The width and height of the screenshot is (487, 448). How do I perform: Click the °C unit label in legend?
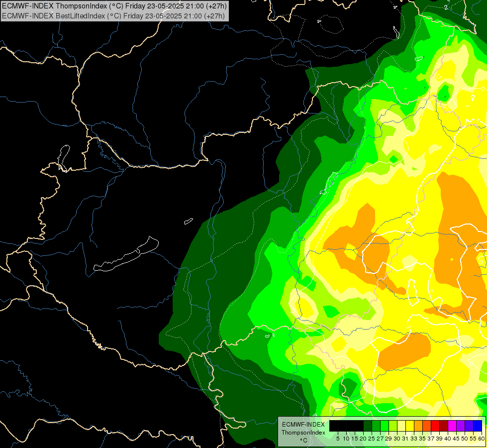(304, 441)
